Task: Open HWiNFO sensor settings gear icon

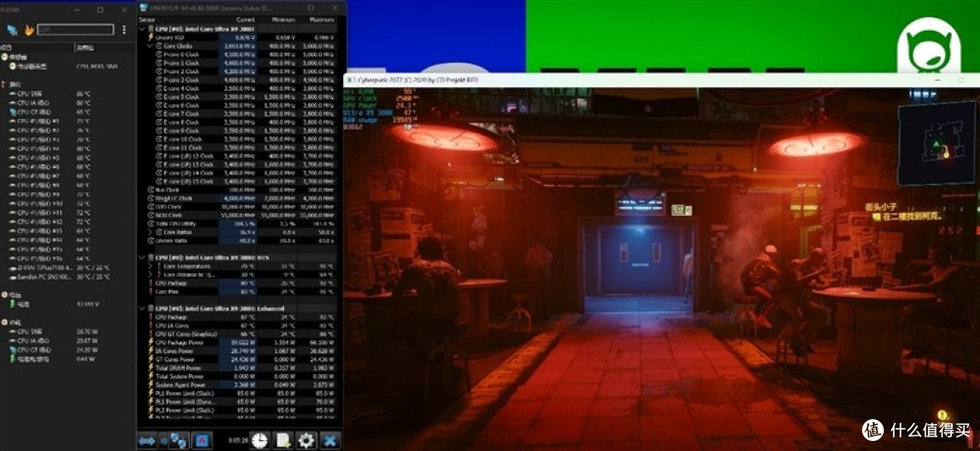Action: (x=307, y=440)
